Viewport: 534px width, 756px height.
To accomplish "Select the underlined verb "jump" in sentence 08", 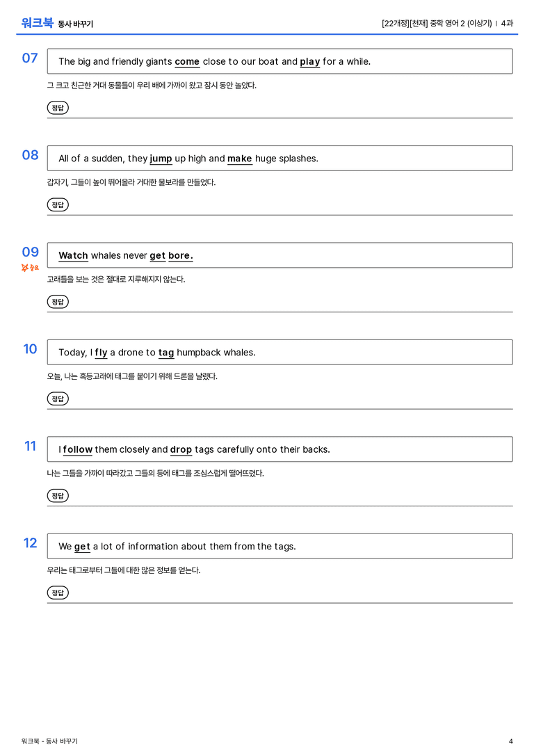I will coord(161,159).
